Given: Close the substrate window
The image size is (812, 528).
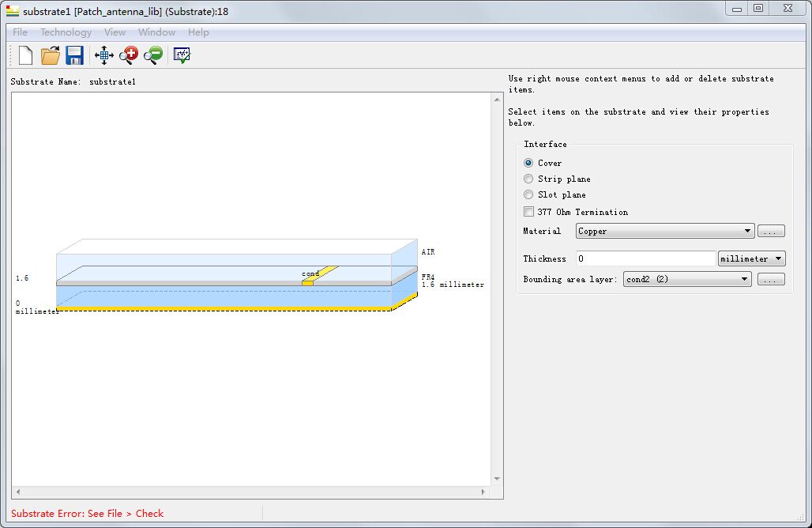Looking at the screenshot, I should click(x=788, y=9).
